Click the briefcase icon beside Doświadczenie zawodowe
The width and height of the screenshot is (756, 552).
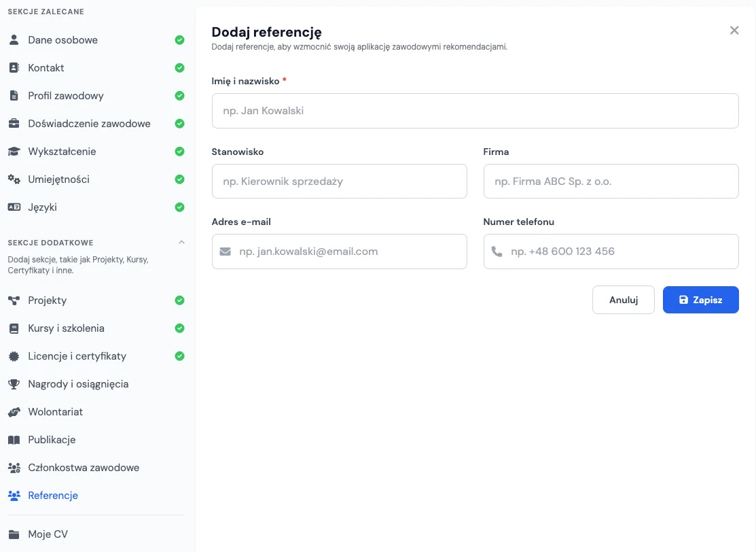14,124
